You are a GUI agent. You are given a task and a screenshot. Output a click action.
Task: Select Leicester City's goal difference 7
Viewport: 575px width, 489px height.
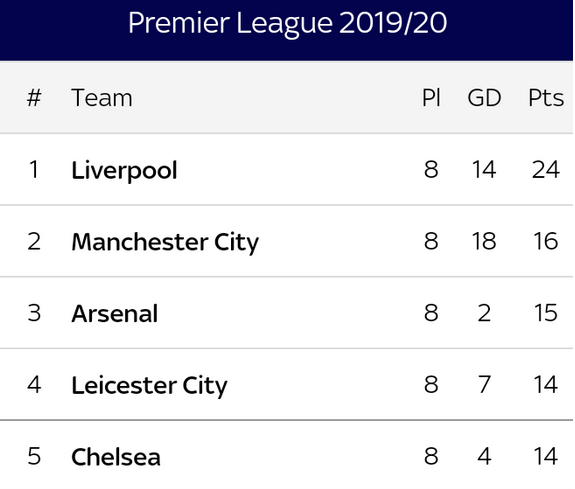tap(484, 385)
